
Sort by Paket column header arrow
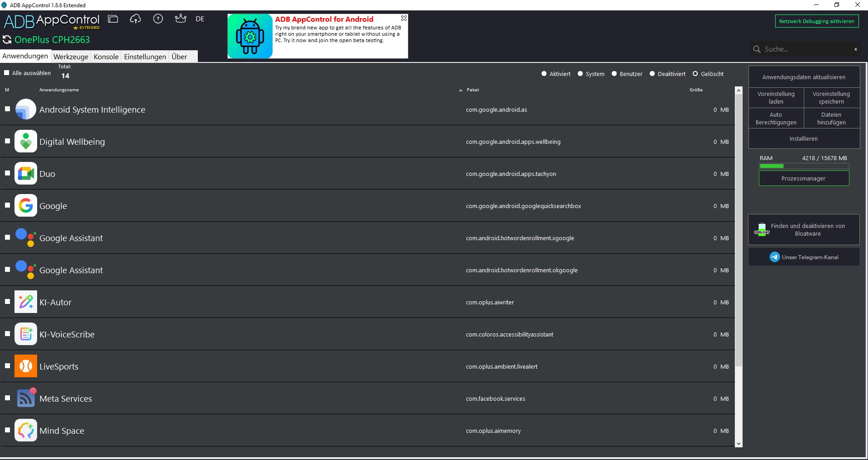pyautogui.click(x=460, y=90)
